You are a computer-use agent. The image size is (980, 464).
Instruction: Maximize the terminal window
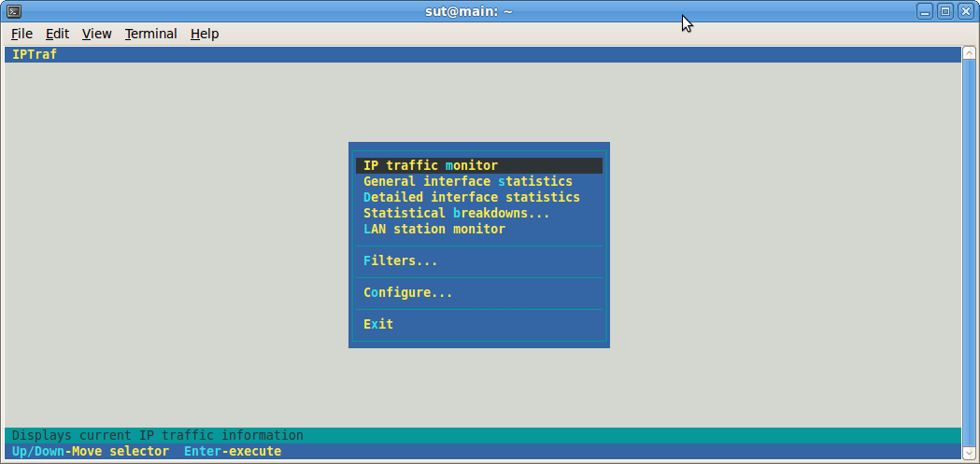pyautogui.click(x=945, y=11)
